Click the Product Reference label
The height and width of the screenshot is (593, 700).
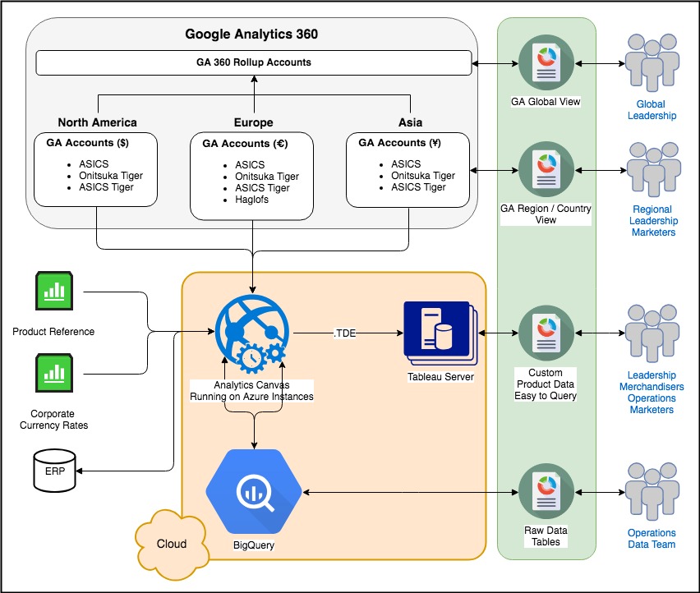[53, 332]
